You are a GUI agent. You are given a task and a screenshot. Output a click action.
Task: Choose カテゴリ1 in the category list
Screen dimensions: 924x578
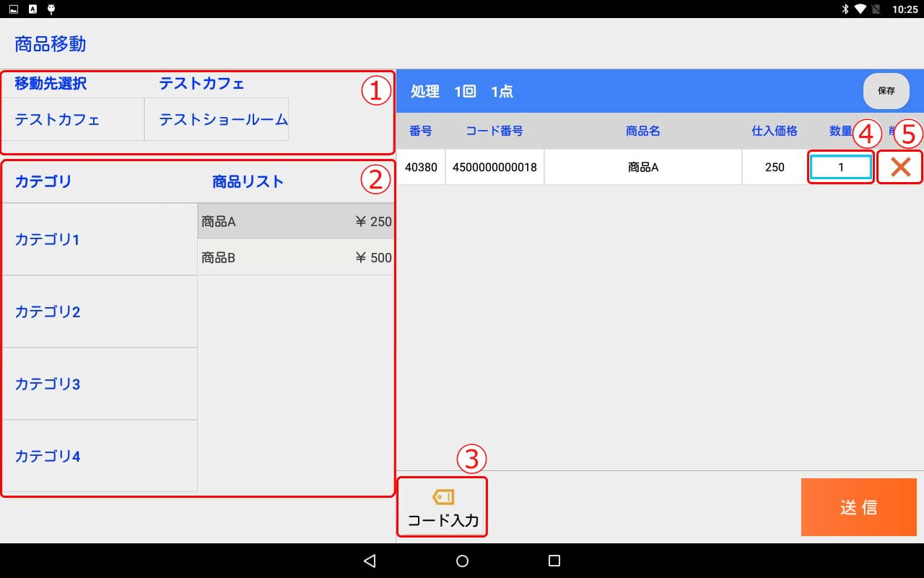coord(100,239)
